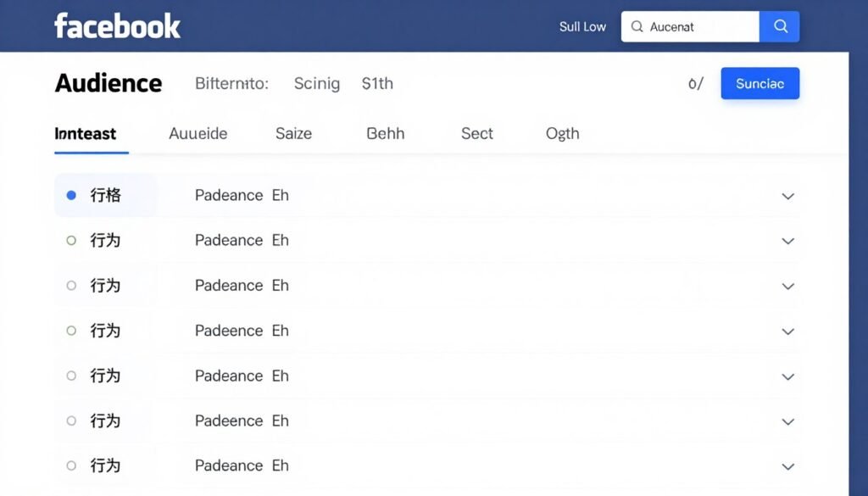Click the search icon inside the Aucenat field
The width and height of the screenshot is (868, 496).
coord(637,27)
